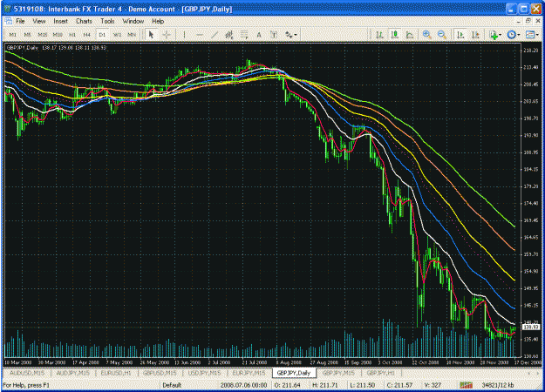Select the Fibonacci Retracement tool

244,35
